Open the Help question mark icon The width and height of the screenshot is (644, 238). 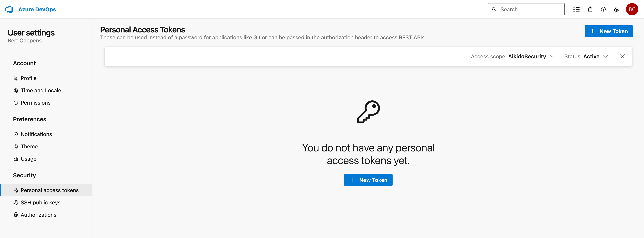click(603, 9)
